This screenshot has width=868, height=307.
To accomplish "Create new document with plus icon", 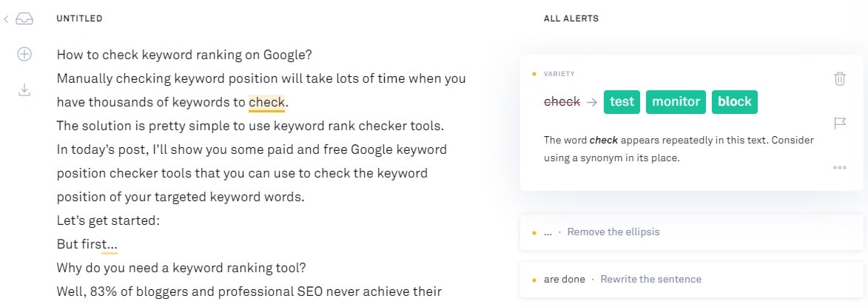I will pos(24,54).
